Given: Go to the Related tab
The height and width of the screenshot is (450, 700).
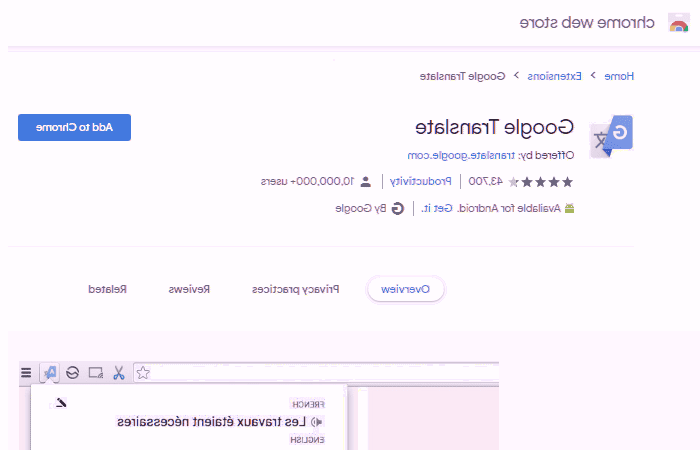Looking at the screenshot, I should tap(107, 289).
